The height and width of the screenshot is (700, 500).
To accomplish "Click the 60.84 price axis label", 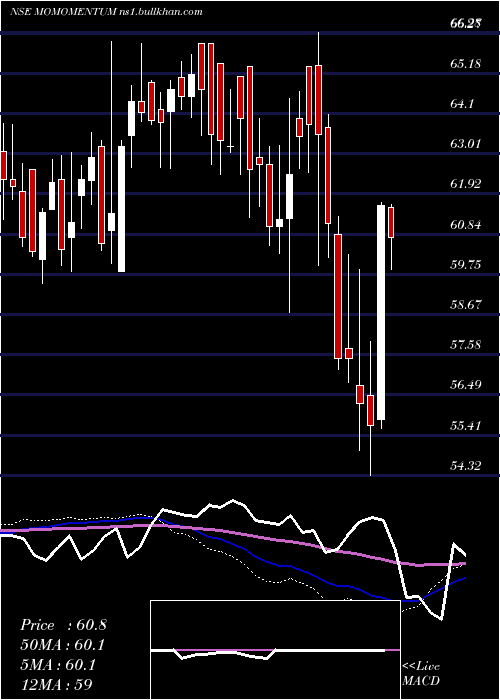I will click(x=466, y=225).
